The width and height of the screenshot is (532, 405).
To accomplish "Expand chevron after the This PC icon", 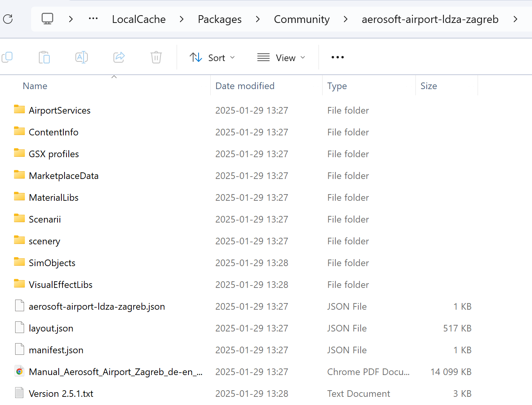I will pos(71,19).
